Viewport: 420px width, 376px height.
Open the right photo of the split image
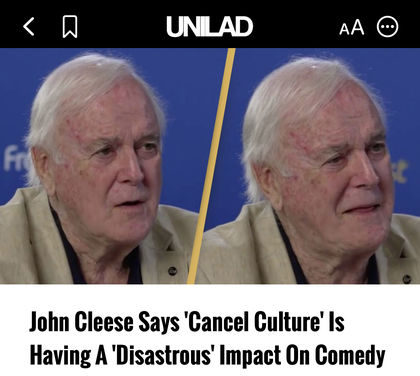pyautogui.click(x=308, y=166)
